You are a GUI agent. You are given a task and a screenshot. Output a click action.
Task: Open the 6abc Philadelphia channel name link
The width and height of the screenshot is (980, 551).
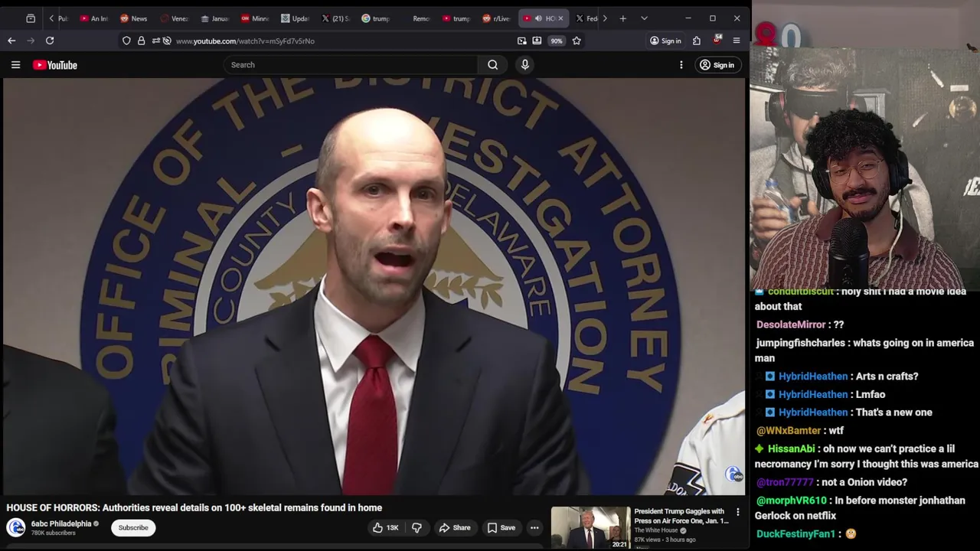[x=61, y=524]
